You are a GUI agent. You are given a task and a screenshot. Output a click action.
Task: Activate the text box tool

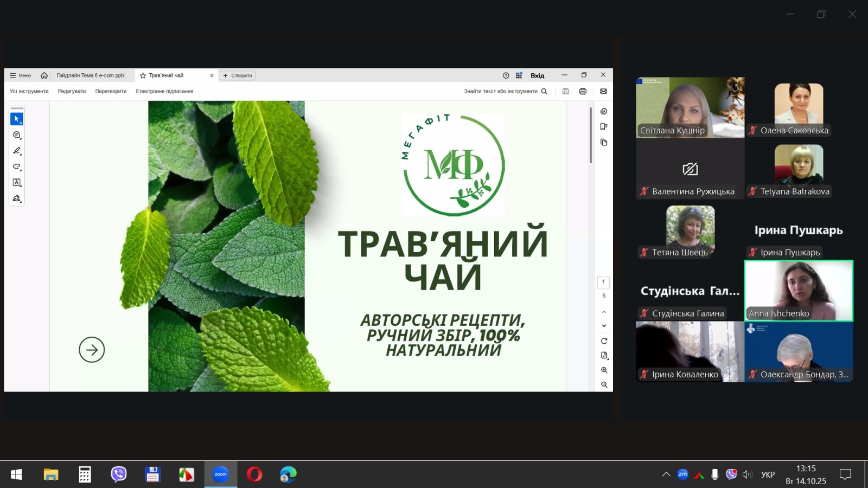[x=17, y=183]
